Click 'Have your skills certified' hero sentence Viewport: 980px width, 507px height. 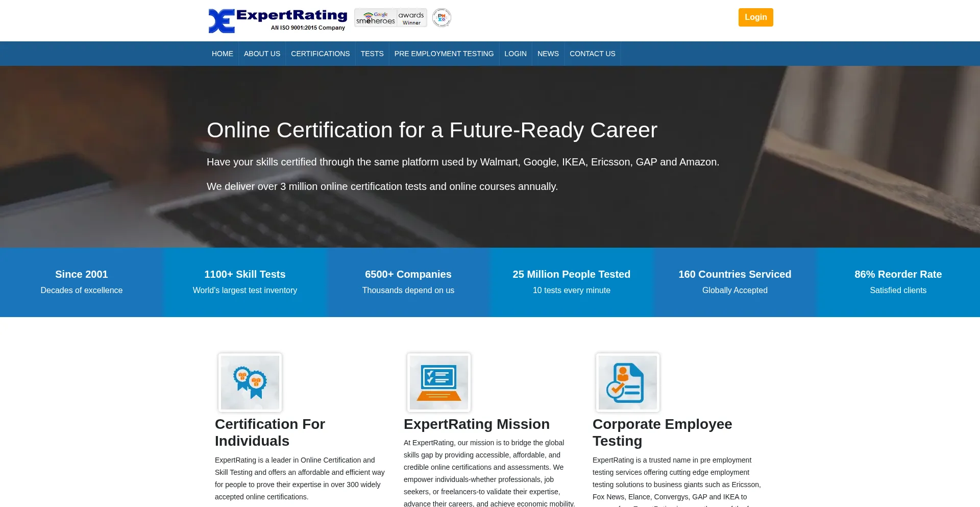click(x=463, y=162)
